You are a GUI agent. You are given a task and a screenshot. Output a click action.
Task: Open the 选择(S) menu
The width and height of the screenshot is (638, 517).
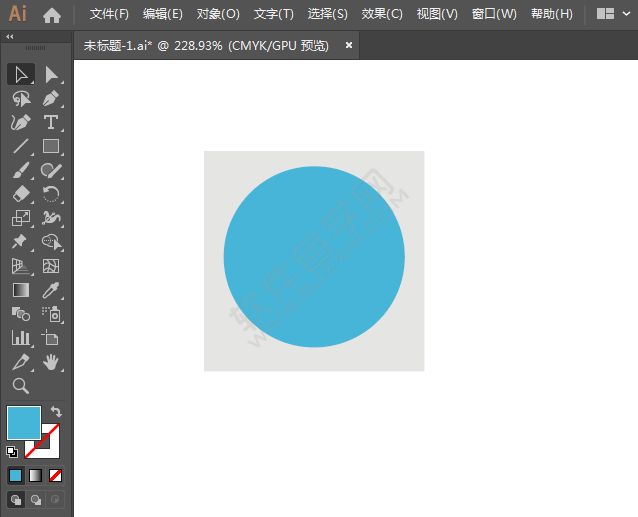(x=328, y=14)
